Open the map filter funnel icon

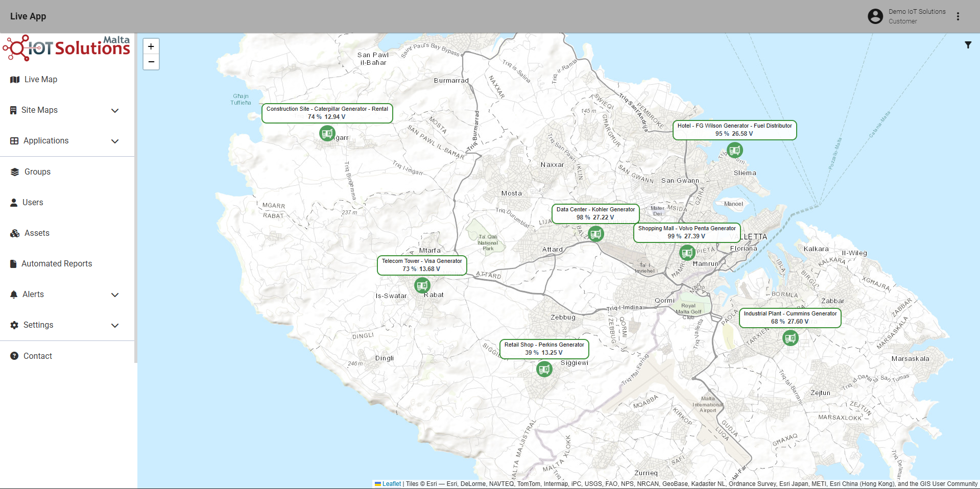click(968, 45)
